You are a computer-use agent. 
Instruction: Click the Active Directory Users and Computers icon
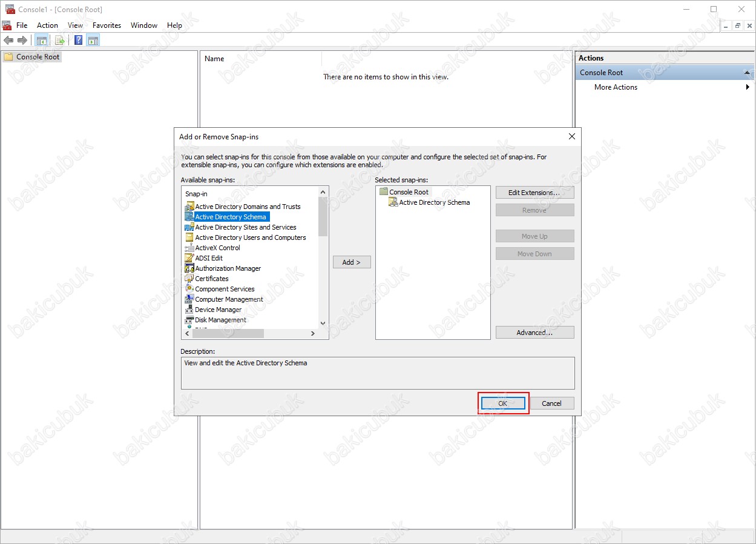[189, 237]
